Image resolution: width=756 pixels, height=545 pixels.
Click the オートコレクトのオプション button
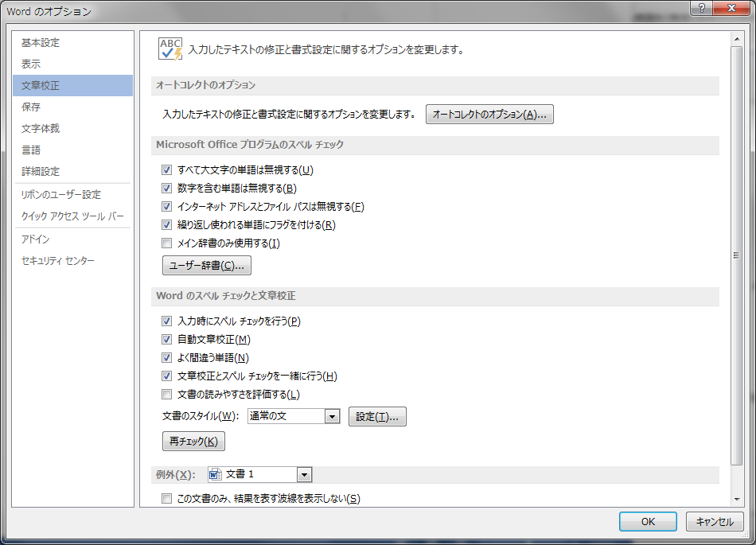coord(489,115)
